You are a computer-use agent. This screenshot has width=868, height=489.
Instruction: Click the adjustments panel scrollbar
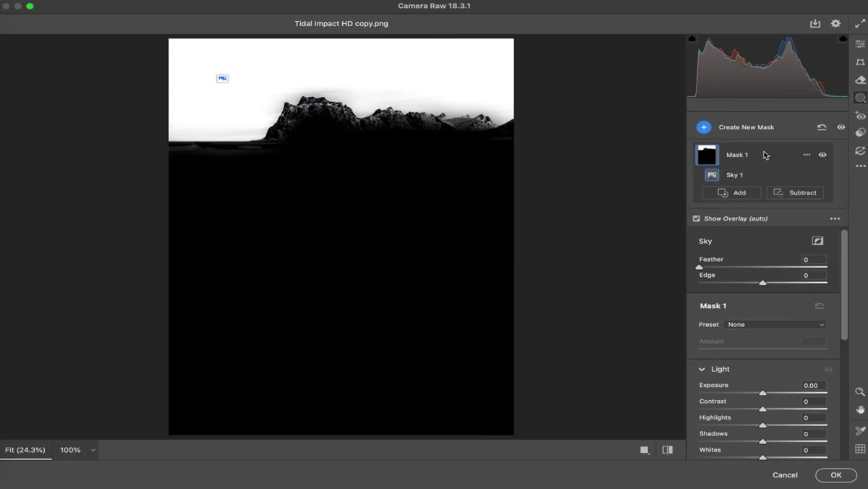[x=844, y=285]
